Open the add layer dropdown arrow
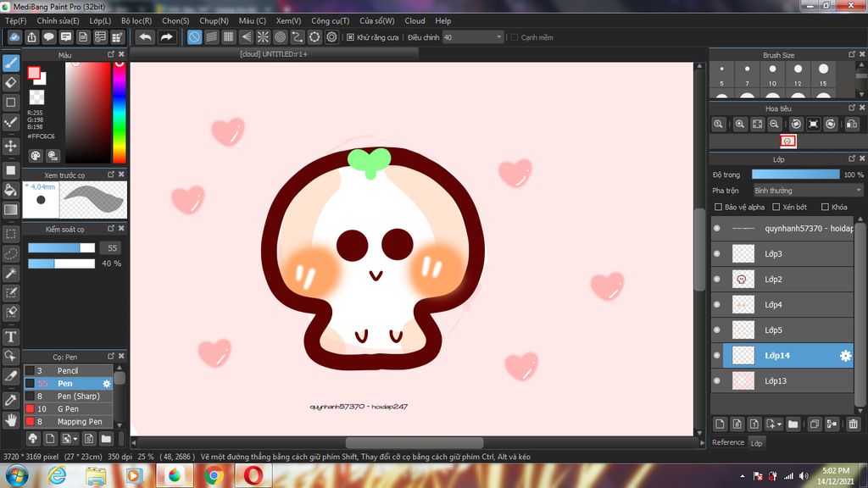This screenshot has height=488, width=868. [780, 424]
